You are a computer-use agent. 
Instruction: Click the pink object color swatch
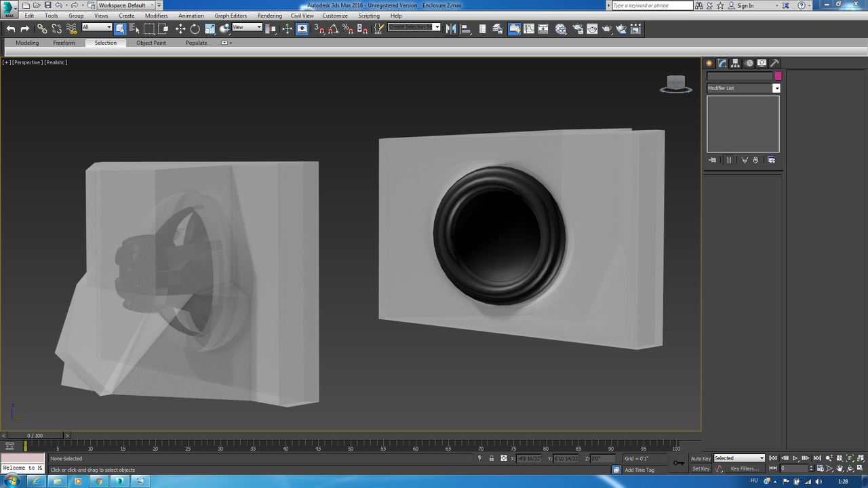click(778, 76)
